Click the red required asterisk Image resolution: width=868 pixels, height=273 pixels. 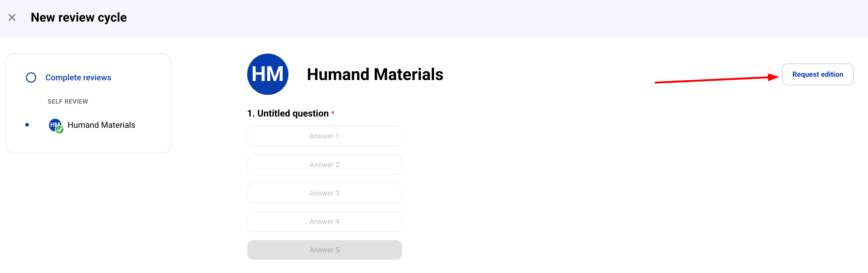coord(333,113)
